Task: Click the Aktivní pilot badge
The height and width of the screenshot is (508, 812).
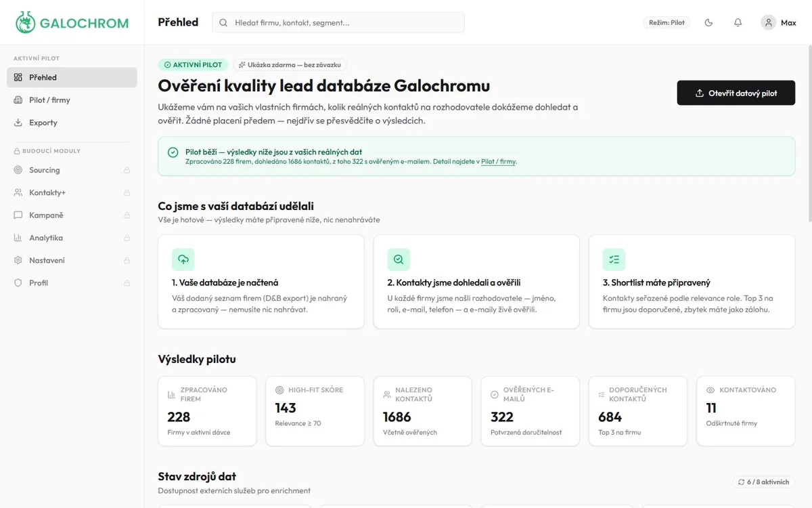Action: (x=194, y=65)
